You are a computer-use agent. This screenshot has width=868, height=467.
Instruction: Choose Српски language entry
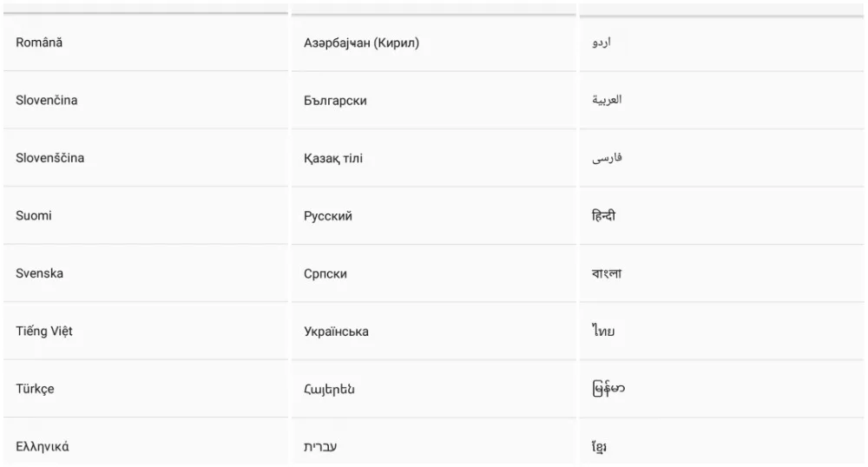tap(325, 273)
